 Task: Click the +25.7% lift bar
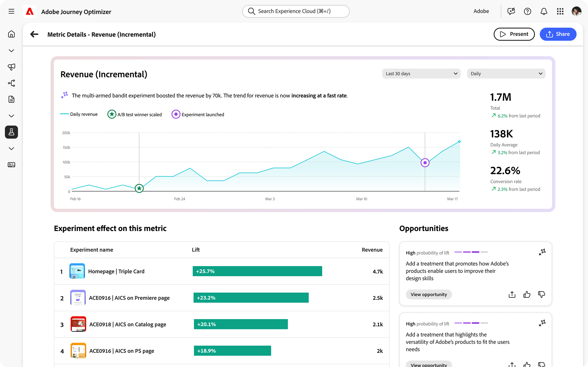click(257, 271)
